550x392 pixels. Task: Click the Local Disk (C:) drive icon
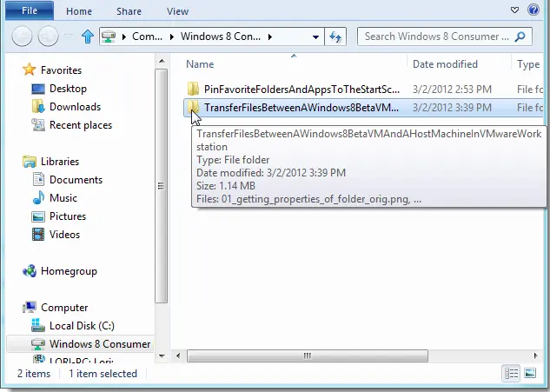tap(38, 325)
